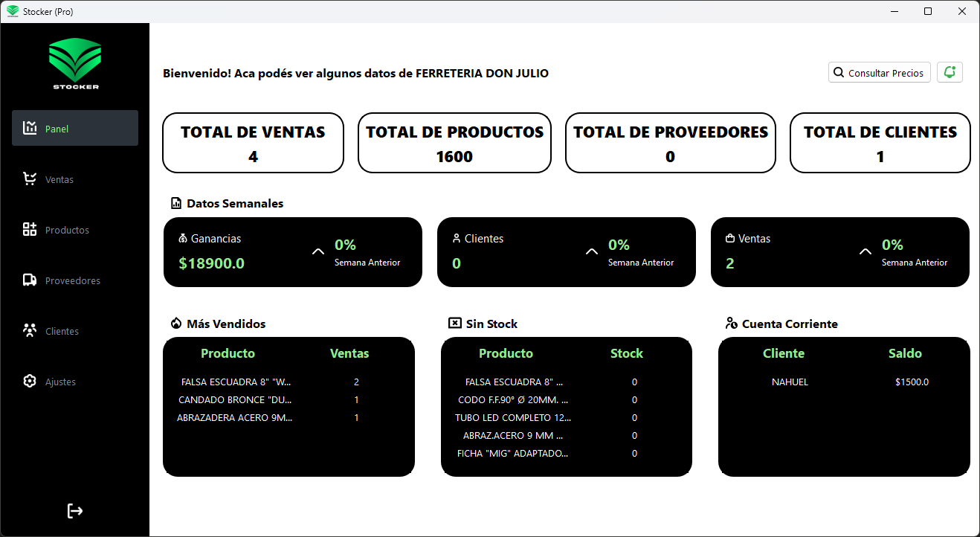This screenshot has height=537, width=980.
Task: Select the Panel dashboard icon in the sidebar
Action: (29, 128)
